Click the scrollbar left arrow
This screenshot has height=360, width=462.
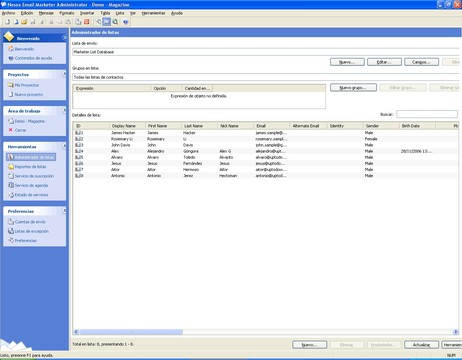(76, 332)
